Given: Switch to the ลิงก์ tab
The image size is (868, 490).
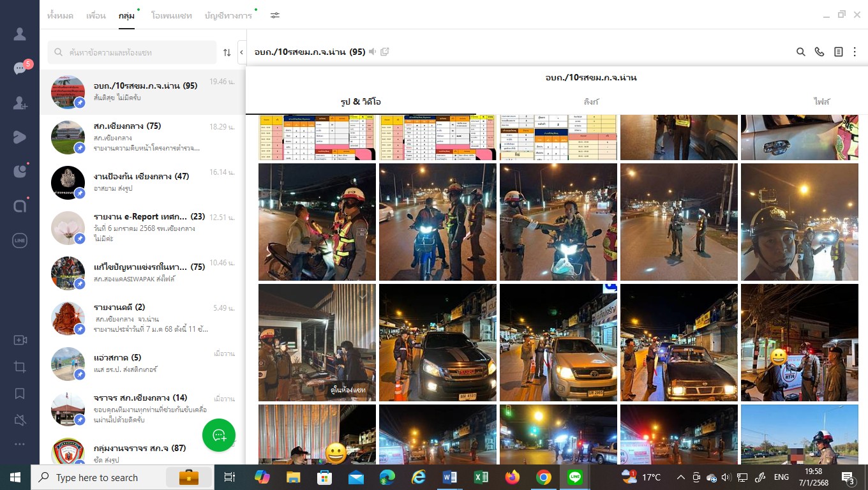Looking at the screenshot, I should pos(591,101).
